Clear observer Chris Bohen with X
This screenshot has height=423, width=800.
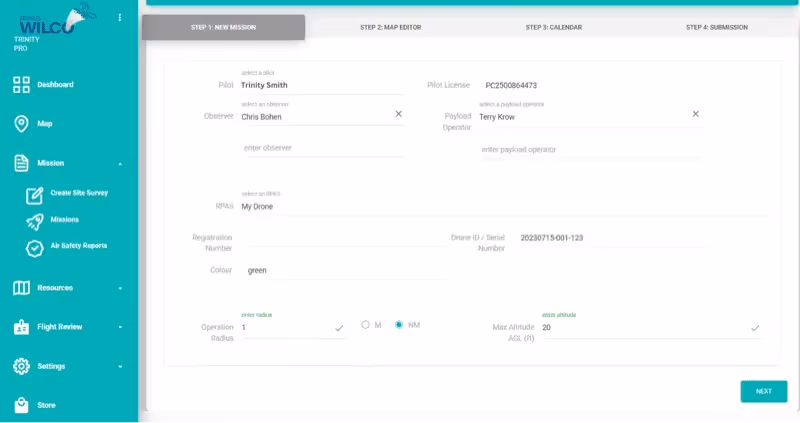(x=398, y=114)
